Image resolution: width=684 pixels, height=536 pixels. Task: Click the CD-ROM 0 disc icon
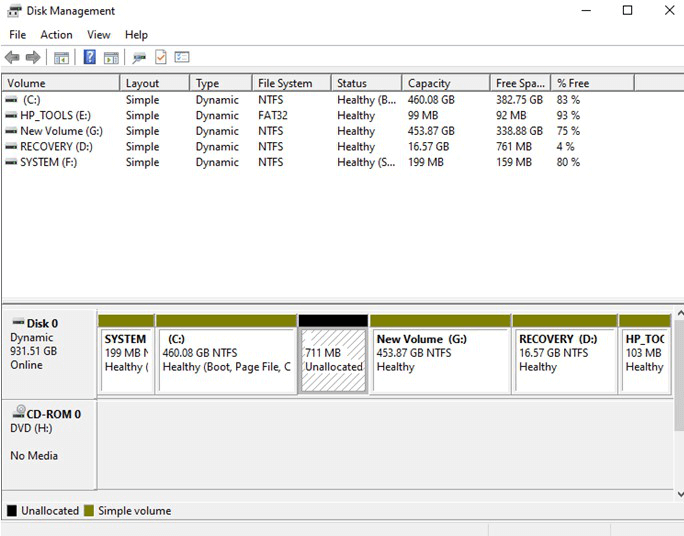[x=18, y=412]
